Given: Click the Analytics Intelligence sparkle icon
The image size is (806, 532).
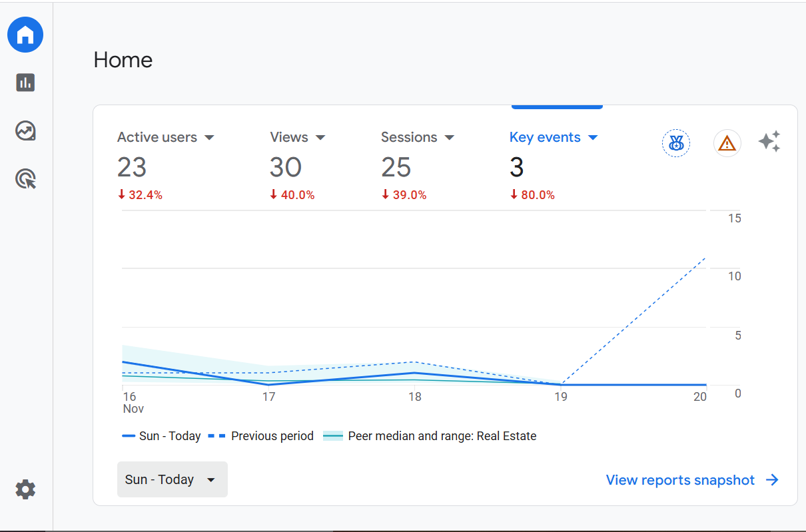Looking at the screenshot, I should pyautogui.click(x=769, y=142).
